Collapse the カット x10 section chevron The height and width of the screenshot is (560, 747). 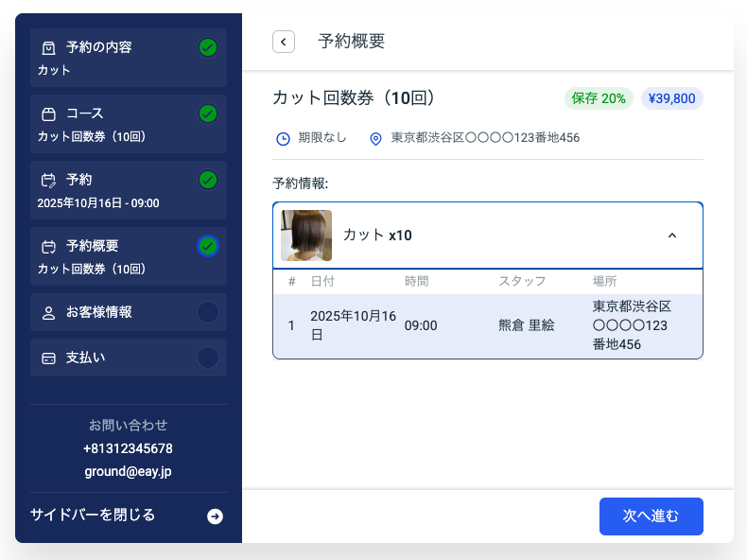click(672, 236)
